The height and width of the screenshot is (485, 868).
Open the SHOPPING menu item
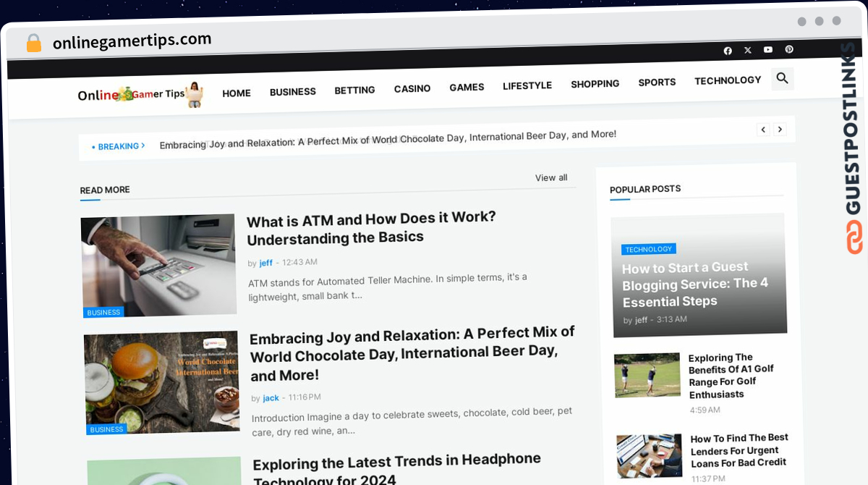pos(595,84)
